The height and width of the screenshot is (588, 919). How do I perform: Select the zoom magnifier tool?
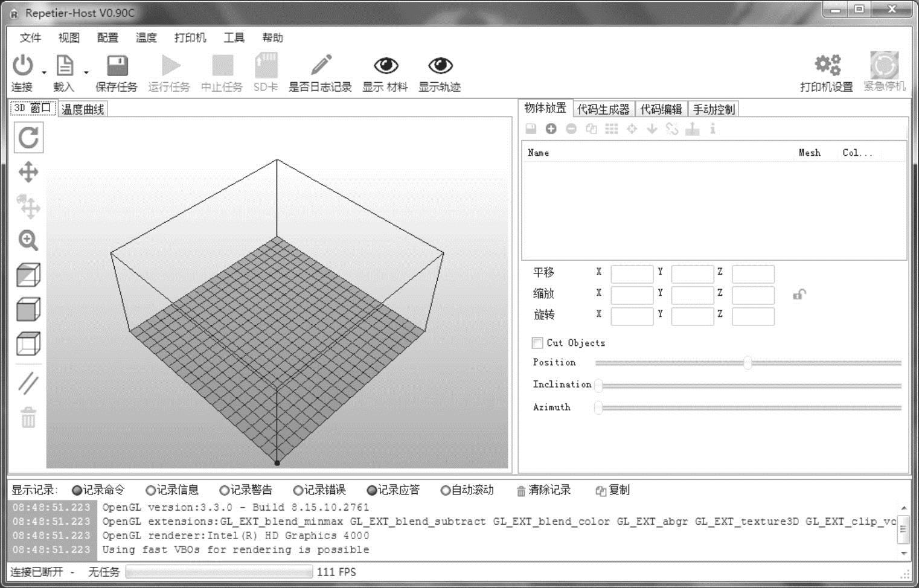pyautogui.click(x=28, y=240)
